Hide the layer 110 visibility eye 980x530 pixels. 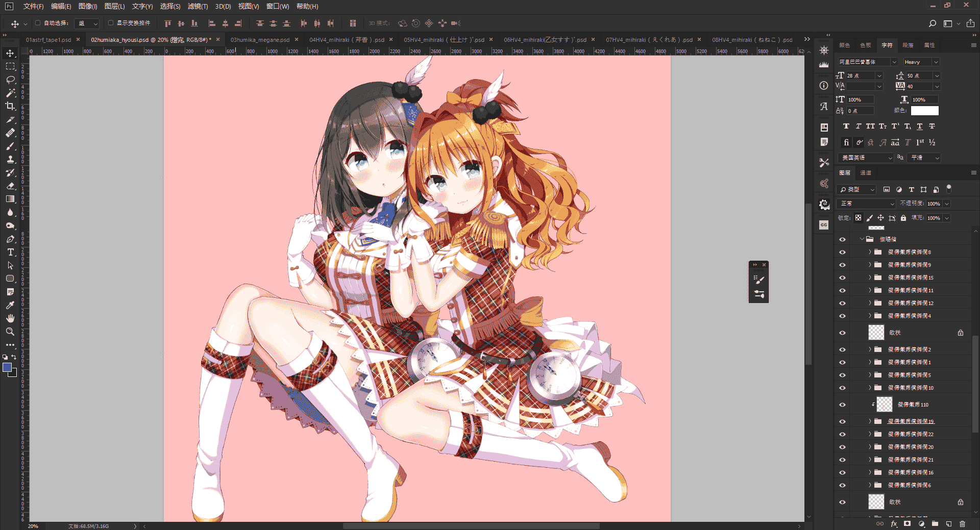(842, 405)
